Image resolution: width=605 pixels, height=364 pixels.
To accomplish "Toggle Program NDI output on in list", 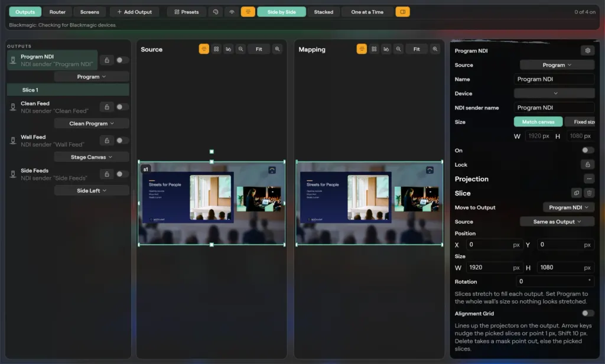I will 122,60.
